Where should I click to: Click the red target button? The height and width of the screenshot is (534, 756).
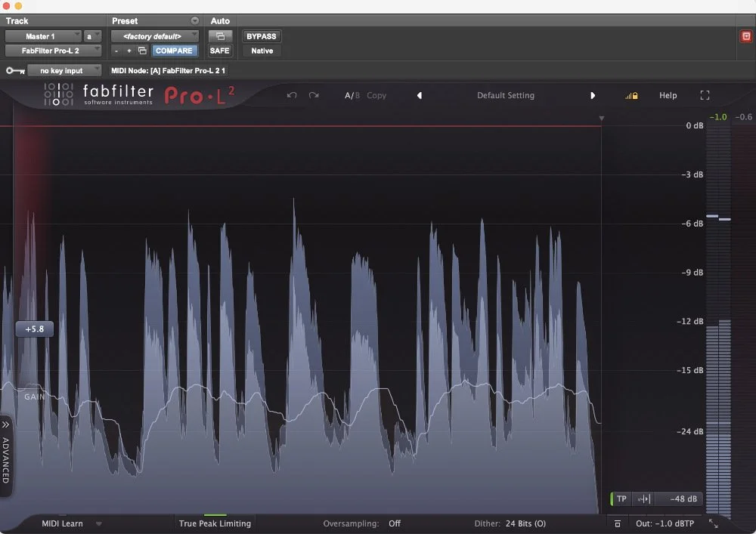(746, 36)
